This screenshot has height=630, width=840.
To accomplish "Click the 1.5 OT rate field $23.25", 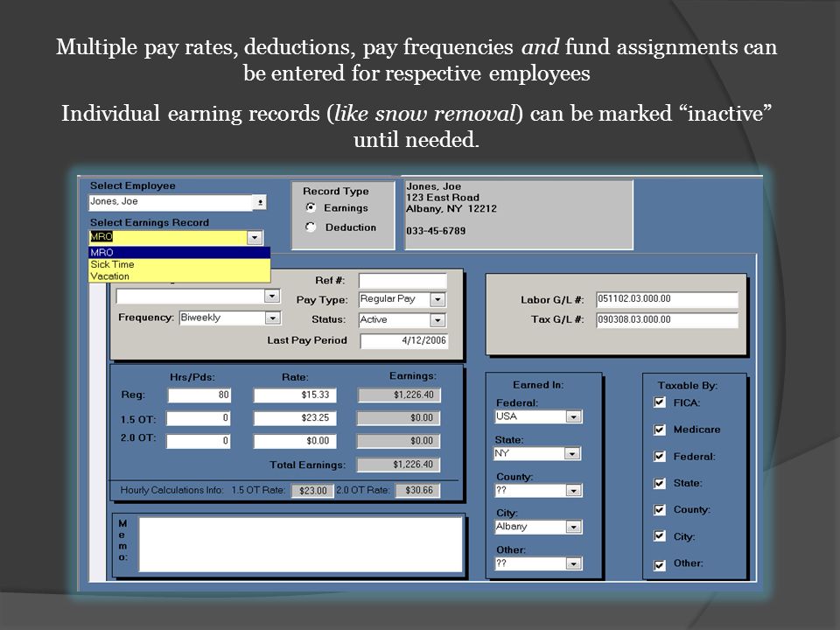I will 295,418.
